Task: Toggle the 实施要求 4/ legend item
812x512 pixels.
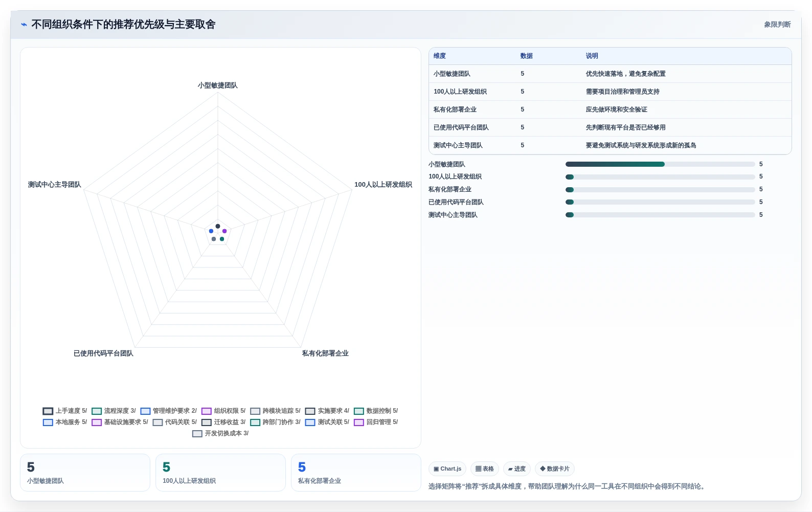Action: click(327, 411)
